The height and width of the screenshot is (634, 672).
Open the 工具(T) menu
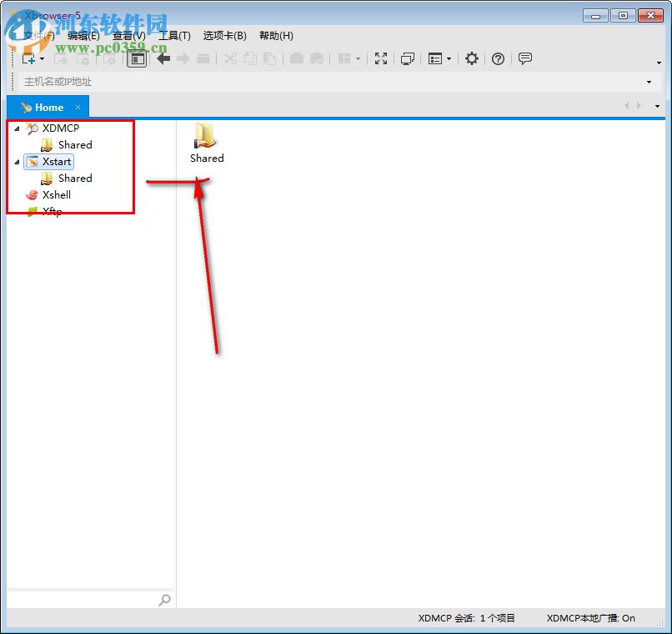pyautogui.click(x=173, y=35)
